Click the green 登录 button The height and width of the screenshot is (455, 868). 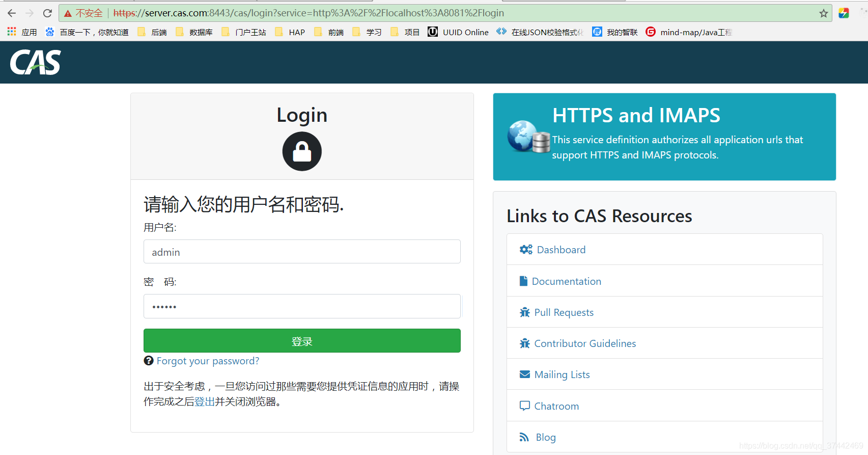(302, 341)
